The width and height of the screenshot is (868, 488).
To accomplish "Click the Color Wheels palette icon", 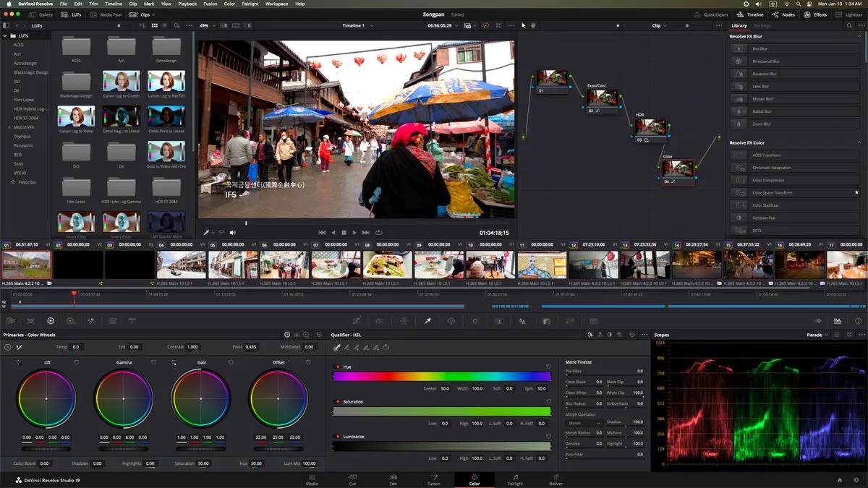I will coord(51,321).
